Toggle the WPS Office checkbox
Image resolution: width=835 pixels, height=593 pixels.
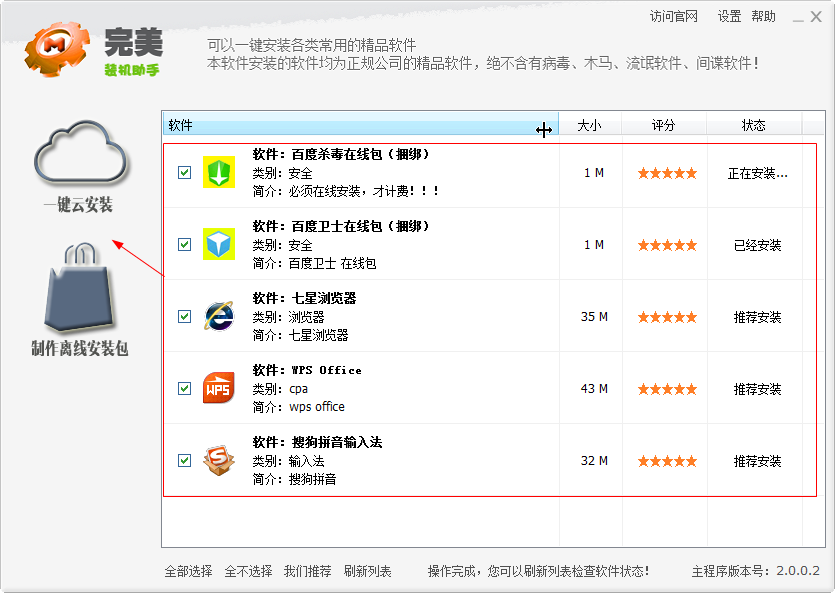(183, 388)
